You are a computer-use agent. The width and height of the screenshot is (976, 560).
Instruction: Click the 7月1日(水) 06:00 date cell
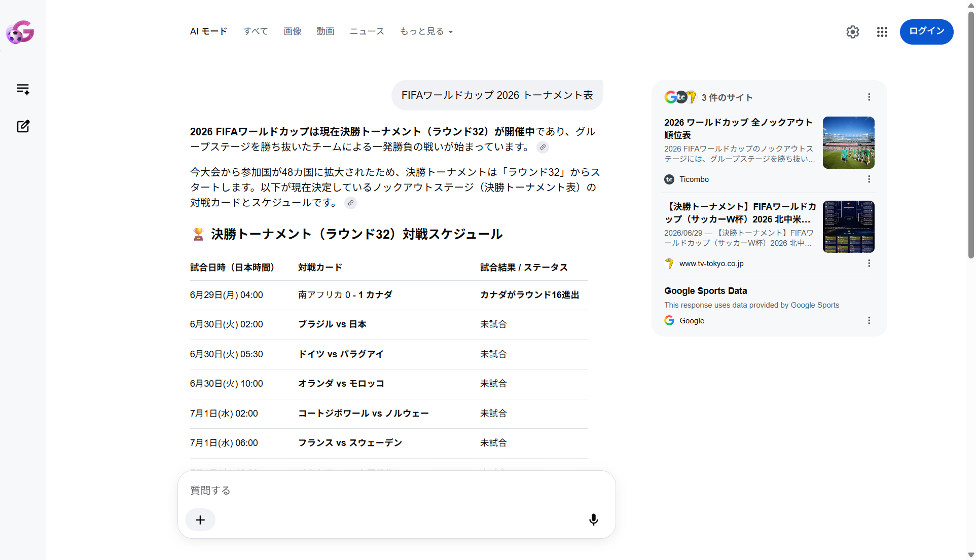tap(224, 443)
